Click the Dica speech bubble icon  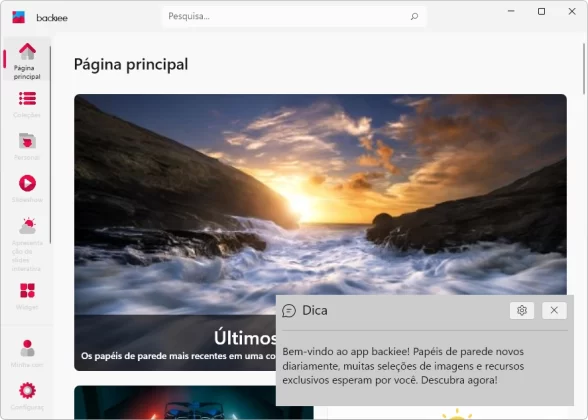(x=289, y=310)
